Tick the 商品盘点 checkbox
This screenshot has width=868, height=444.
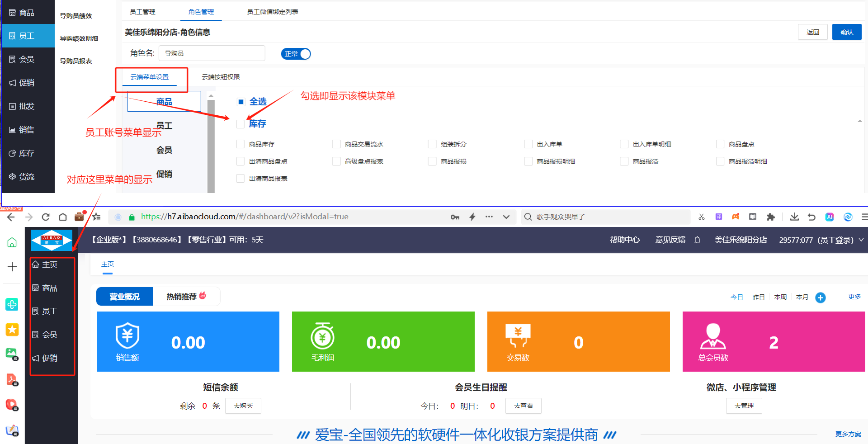[x=720, y=144]
